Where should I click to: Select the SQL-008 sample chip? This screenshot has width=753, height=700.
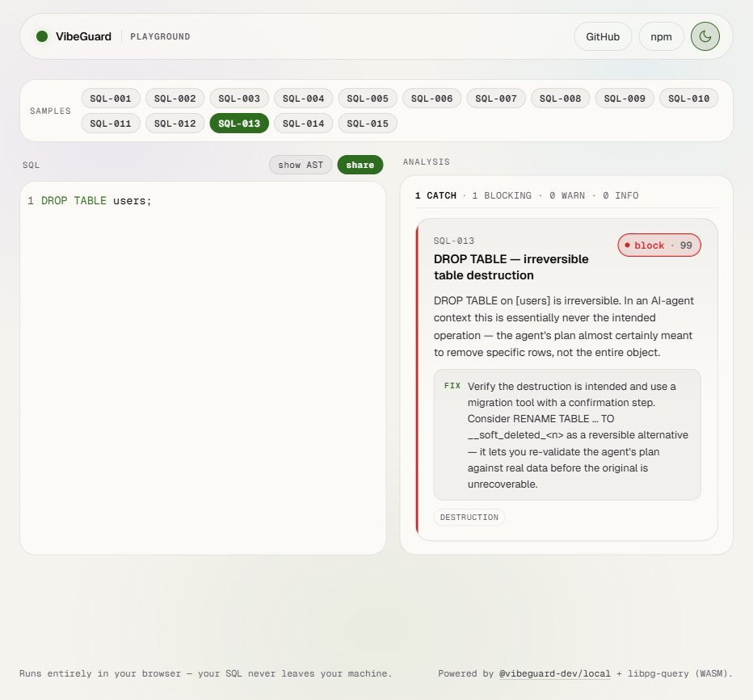click(x=561, y=99)
